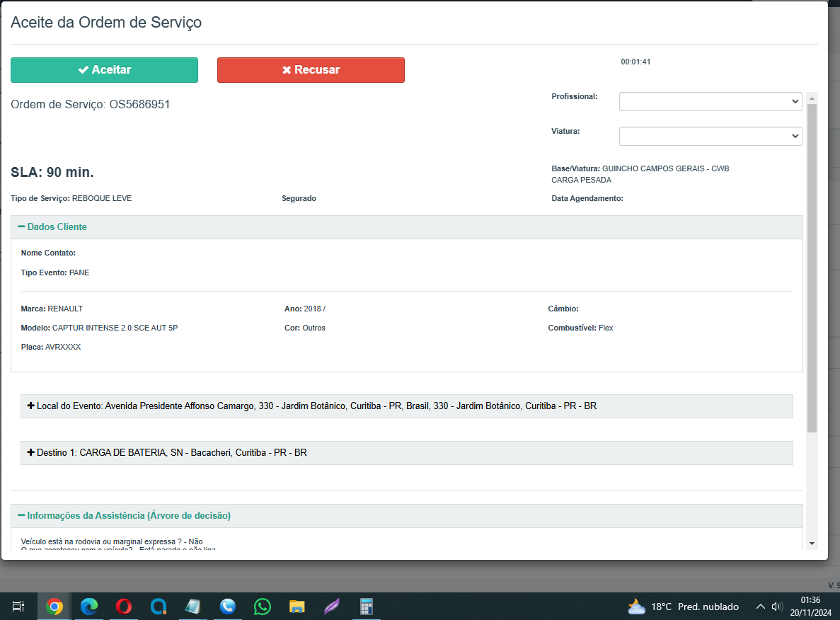Click 'Veículo está na rodovia' answer line

coord(112,541)
